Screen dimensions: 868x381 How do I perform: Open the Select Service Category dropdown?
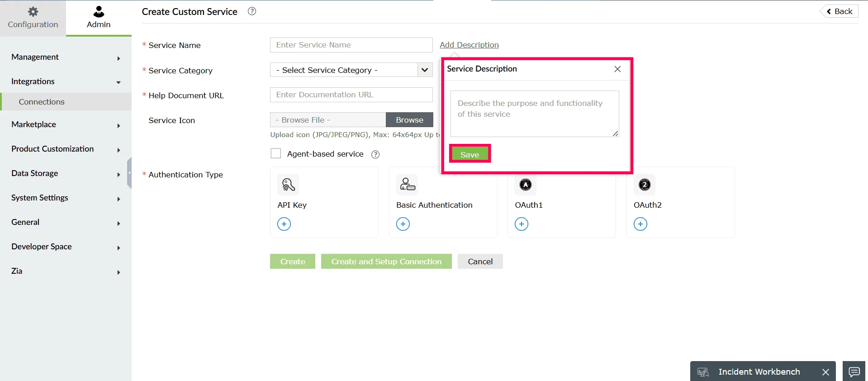tap(351, 70)
